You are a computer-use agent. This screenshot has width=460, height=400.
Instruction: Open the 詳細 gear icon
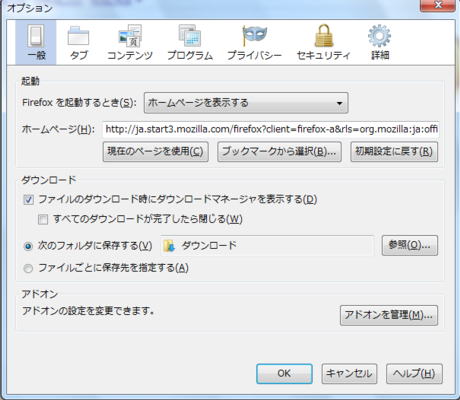pyautogui.click(x=379, y=36)
